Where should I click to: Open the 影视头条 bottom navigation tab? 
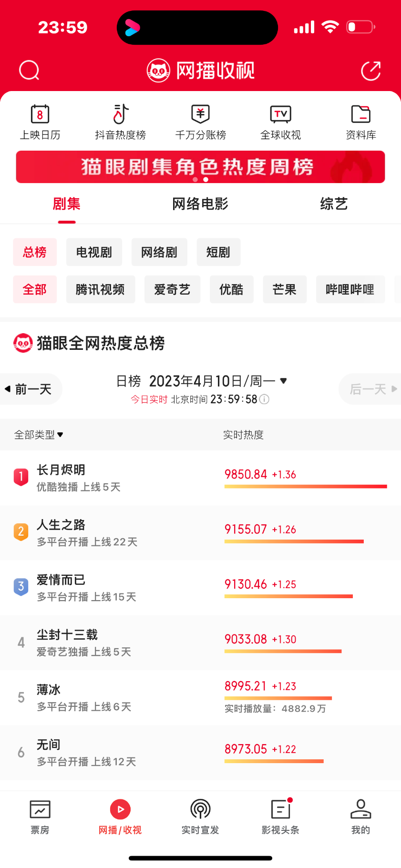280,817
